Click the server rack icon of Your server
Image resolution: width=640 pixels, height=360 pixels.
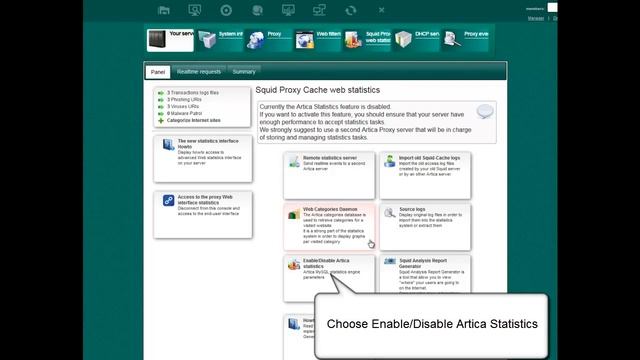pos(157,40)
